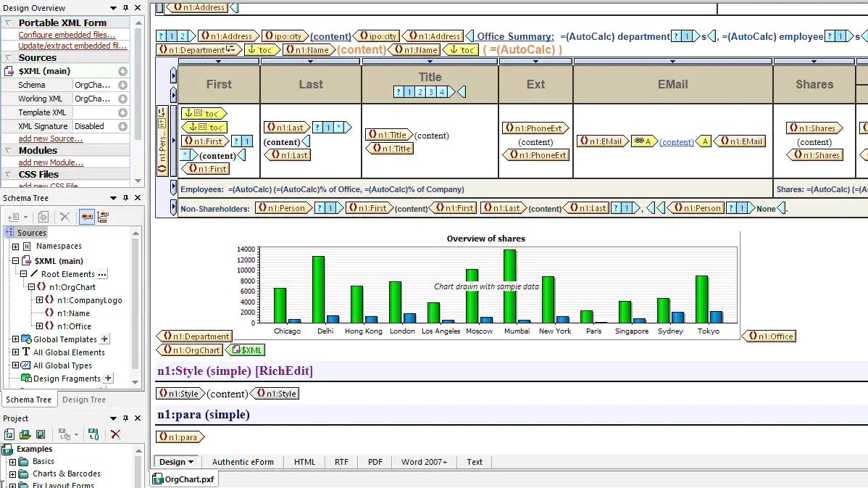
Task: Click the Office Summary link text in design
Action: pyautogui.click(x=515, y=36)
